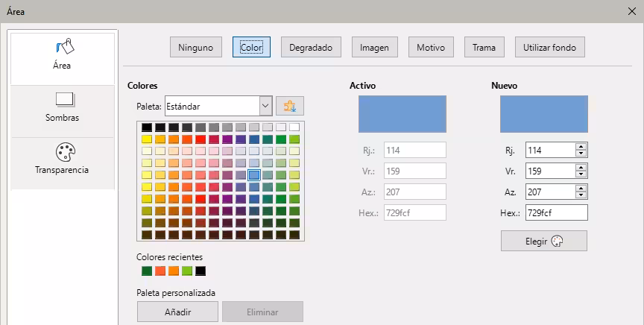Pick the black swatch in palette top row

[x=147, y=127]
